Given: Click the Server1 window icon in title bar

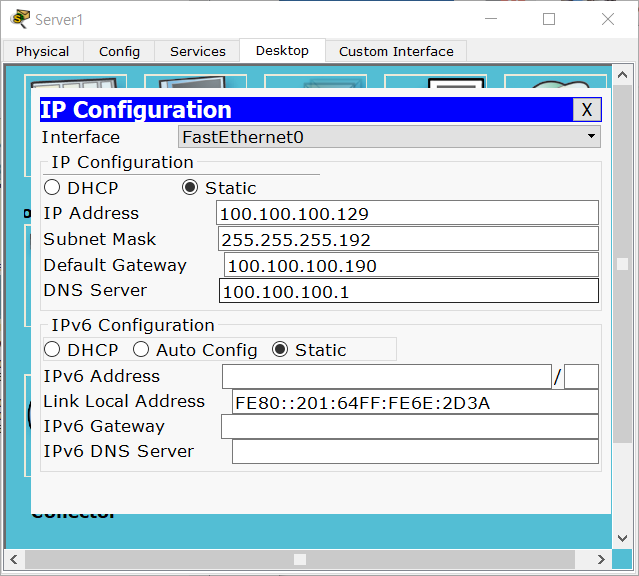Looking at the screenshot, I should [20, 19].
